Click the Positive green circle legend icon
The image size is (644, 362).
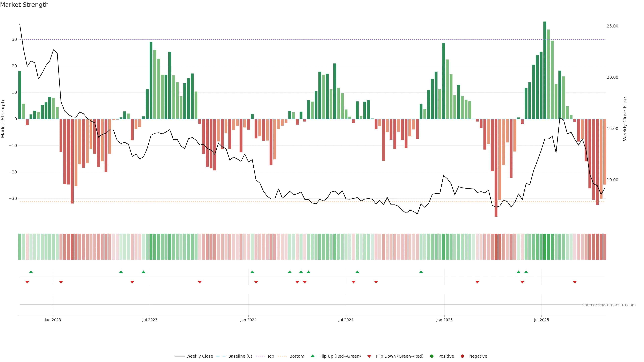[432, 356]
